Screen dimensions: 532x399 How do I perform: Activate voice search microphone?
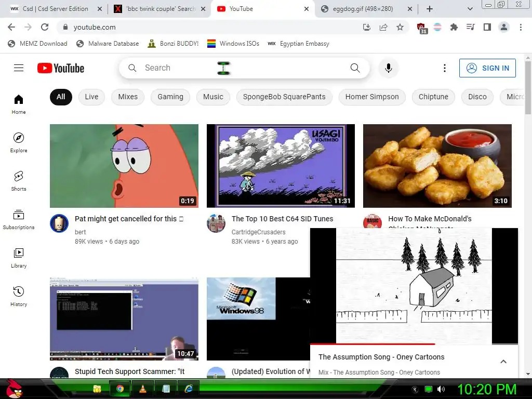(389, 68)
